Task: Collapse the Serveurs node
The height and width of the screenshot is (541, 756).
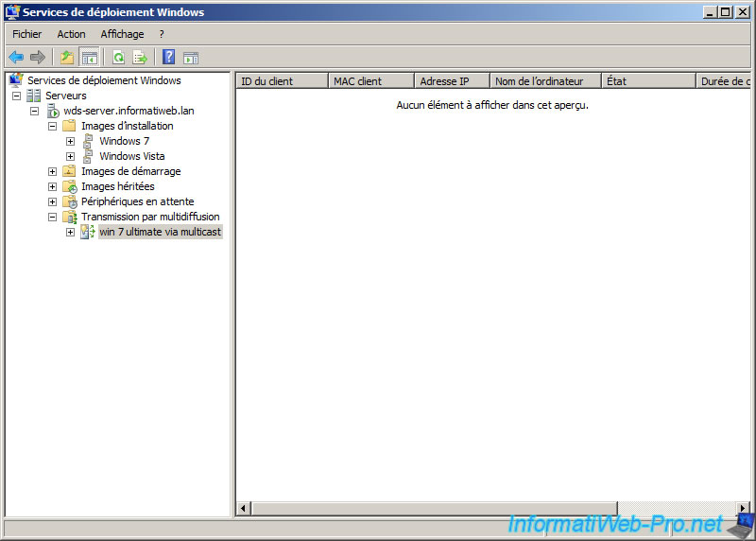Action: 16,96
